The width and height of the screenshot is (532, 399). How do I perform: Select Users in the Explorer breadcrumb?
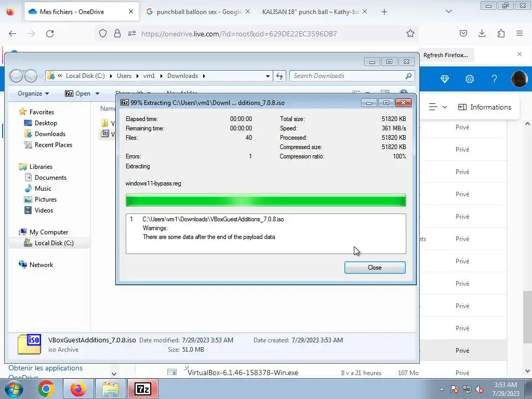(x=124, y=76)
